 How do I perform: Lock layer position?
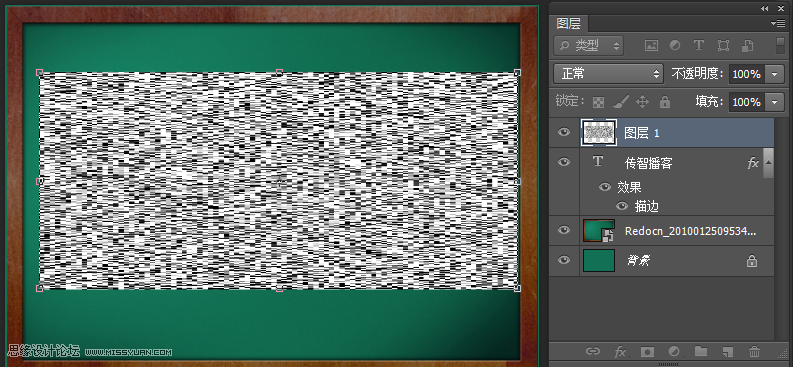click(x=642, y=102)
